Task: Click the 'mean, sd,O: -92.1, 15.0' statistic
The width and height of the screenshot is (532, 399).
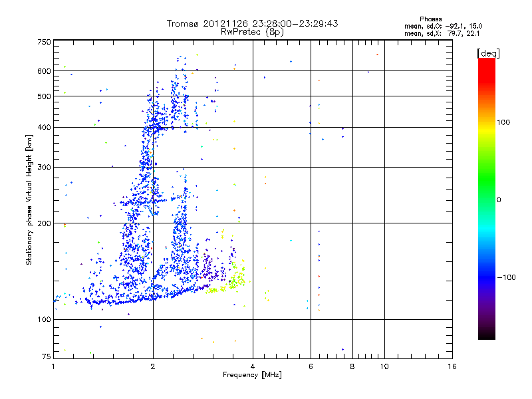Action: point(443,26)
